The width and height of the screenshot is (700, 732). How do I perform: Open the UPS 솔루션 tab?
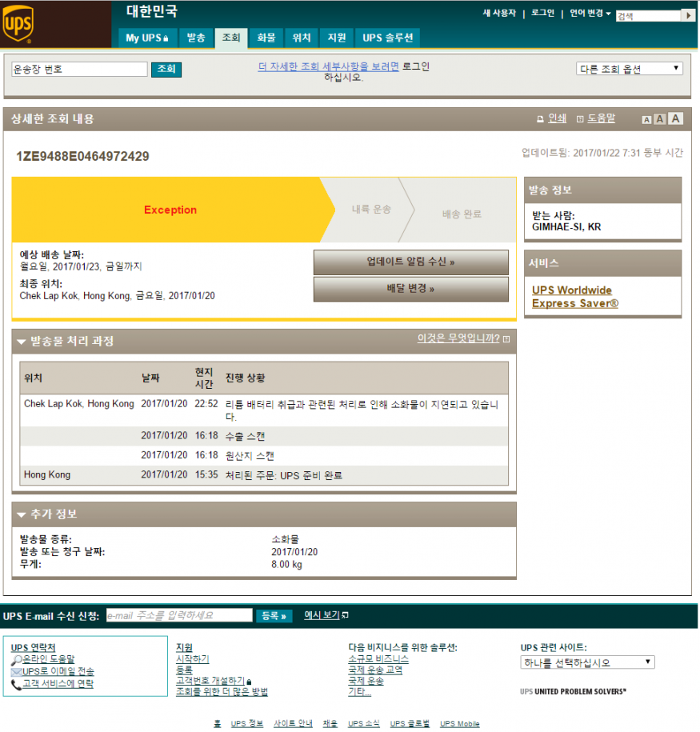point(387,38)
